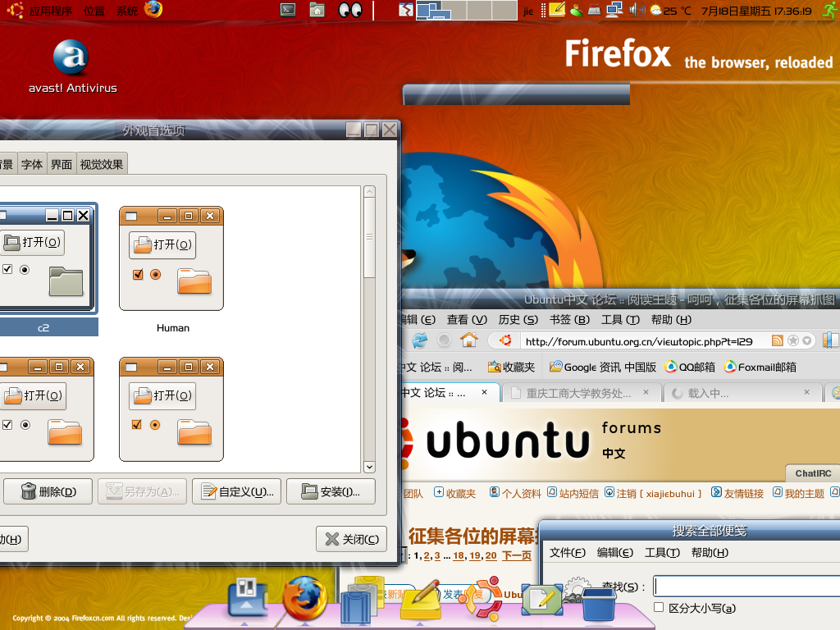
Task: Click the volume speaker icon
Action: (637, 10)
